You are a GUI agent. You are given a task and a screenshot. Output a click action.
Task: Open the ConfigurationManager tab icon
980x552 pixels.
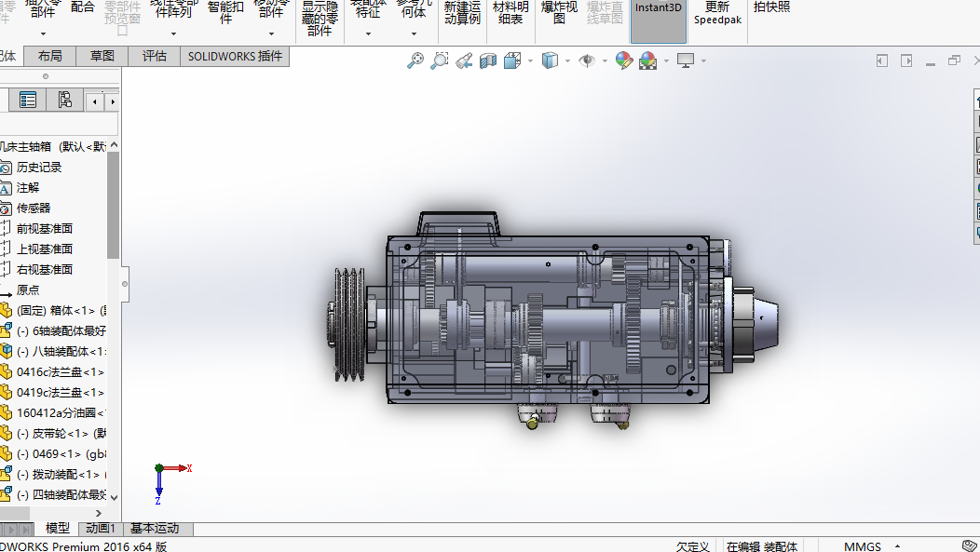(x=64, y=101)
